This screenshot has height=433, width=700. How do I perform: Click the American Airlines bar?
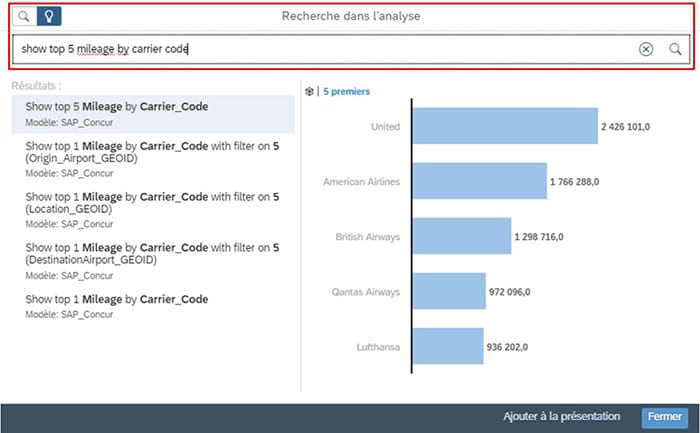point(479,181)
